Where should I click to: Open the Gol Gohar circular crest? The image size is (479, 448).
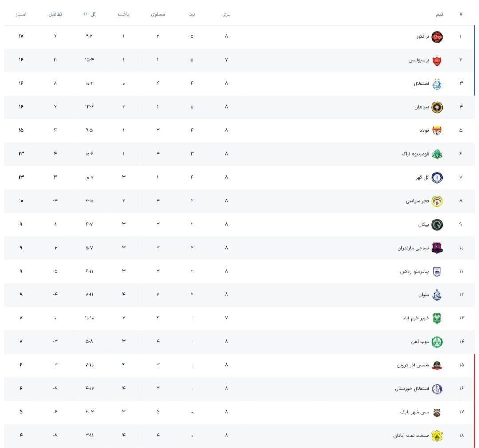437,177
